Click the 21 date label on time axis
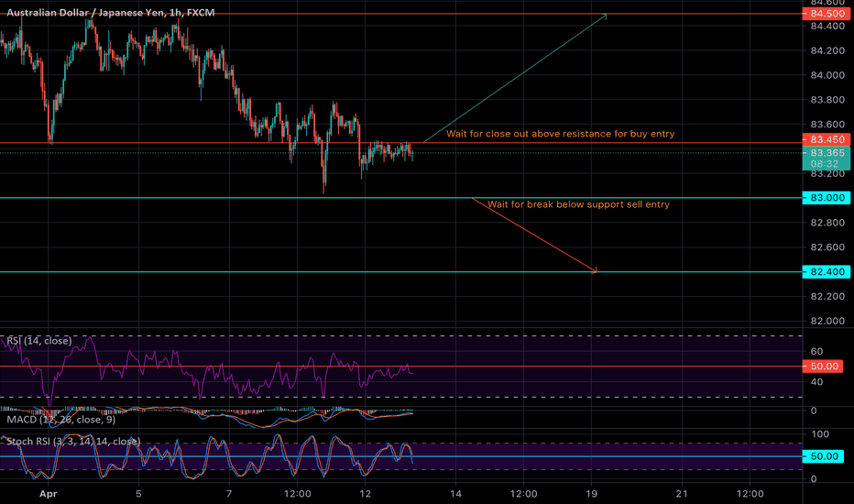This screenshot has width=854, height=504. (682, 494)
